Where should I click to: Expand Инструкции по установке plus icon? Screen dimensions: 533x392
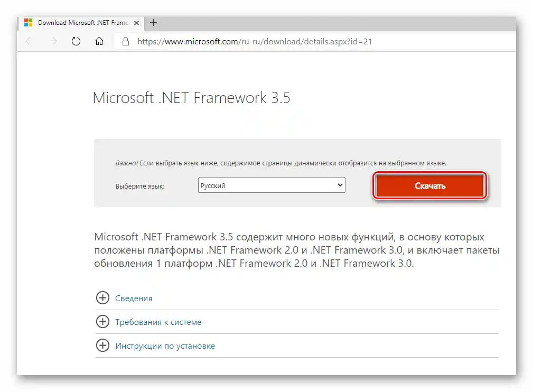click(102, 346)
